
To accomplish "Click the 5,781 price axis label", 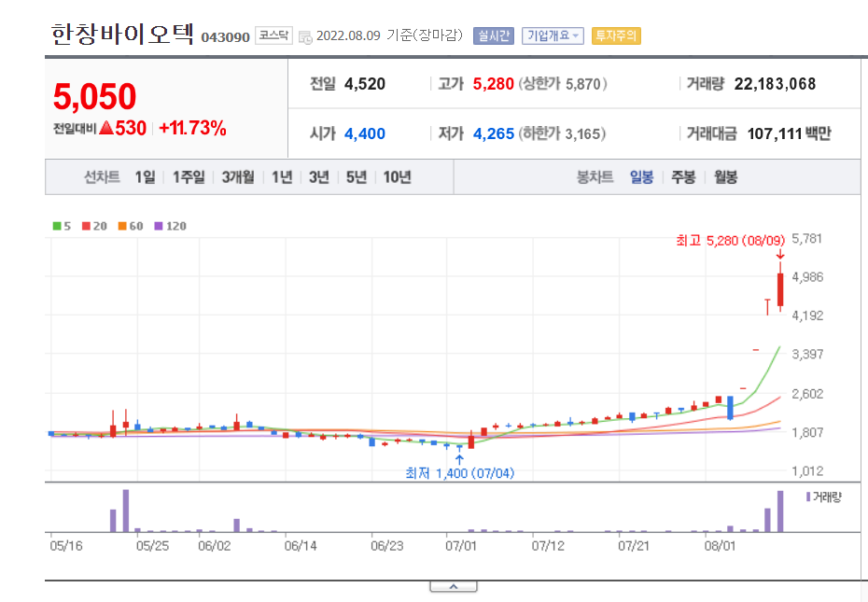I will pos(807,239).
